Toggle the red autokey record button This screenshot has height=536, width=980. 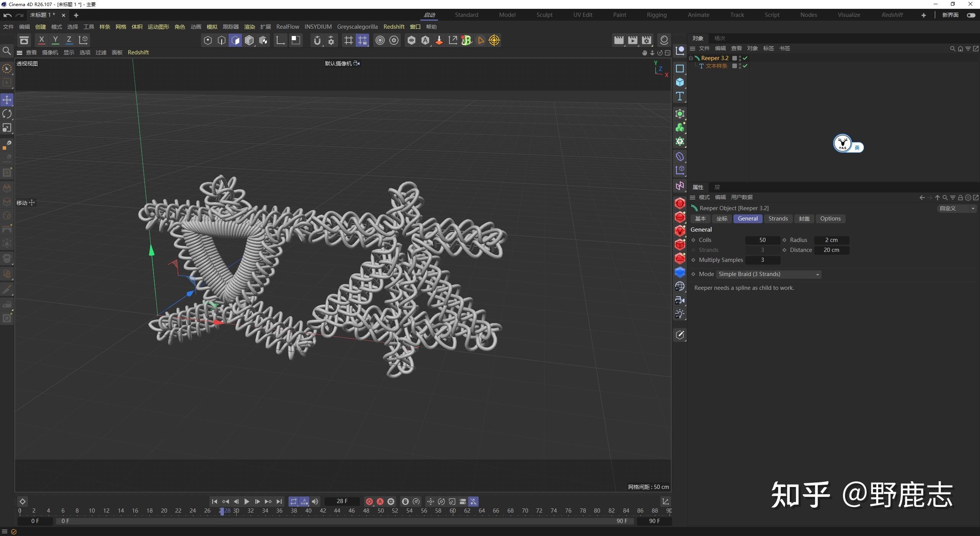(x=380, y=501)
